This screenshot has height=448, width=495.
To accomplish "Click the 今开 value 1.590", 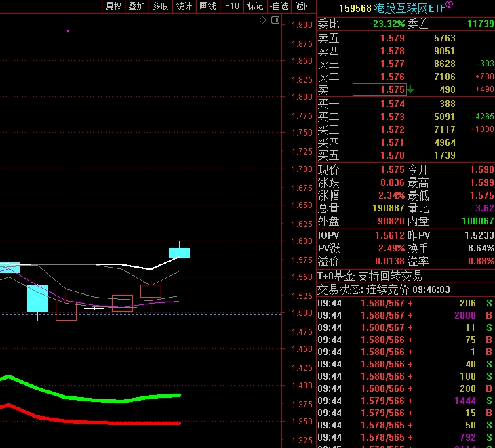I will click(x=481, y=169).
